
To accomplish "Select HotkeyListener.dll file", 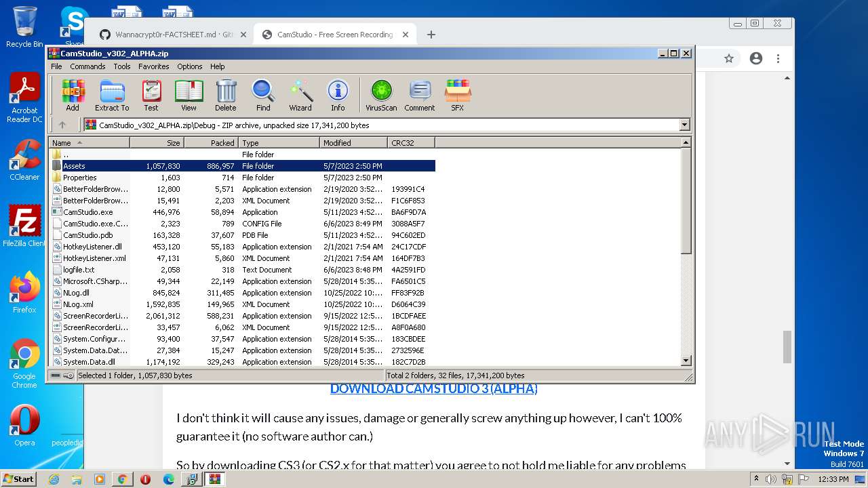I will pyautogui.click(x=243, y=247).
